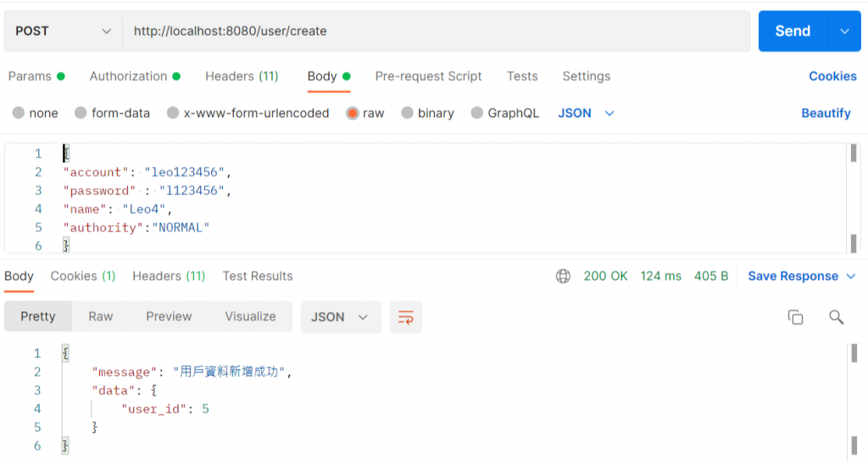The height and width of the screenshot is (464, 868).
Task: Choose x-www-form-urlencoded body type
Action: (173, 113)
